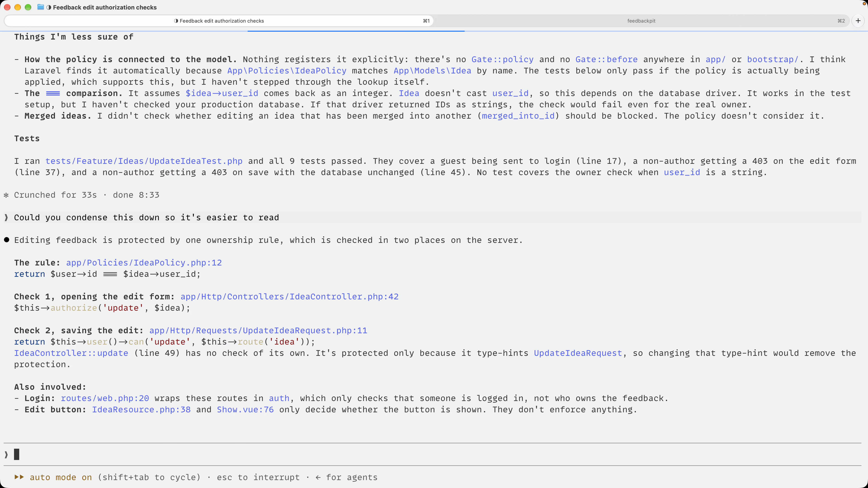The image size is (868, 488).
Task: Click the Gate::policy code reference
Action: pos(502,59)
